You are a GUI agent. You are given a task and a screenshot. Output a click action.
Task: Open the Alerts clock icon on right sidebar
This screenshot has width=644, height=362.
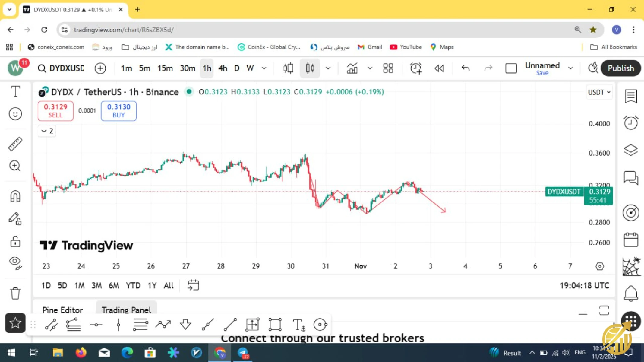coord(631,123)
